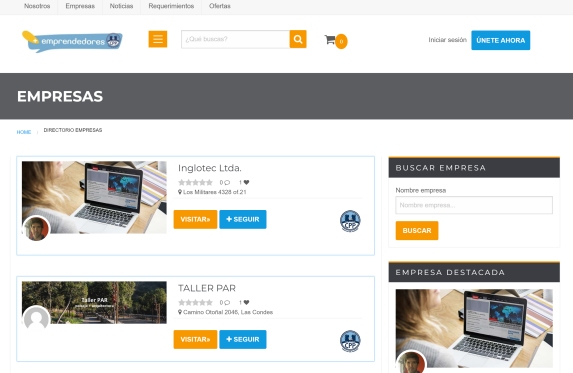
Task: Follow TALLER PAR with the Seguir button
Action: [243, 339]
